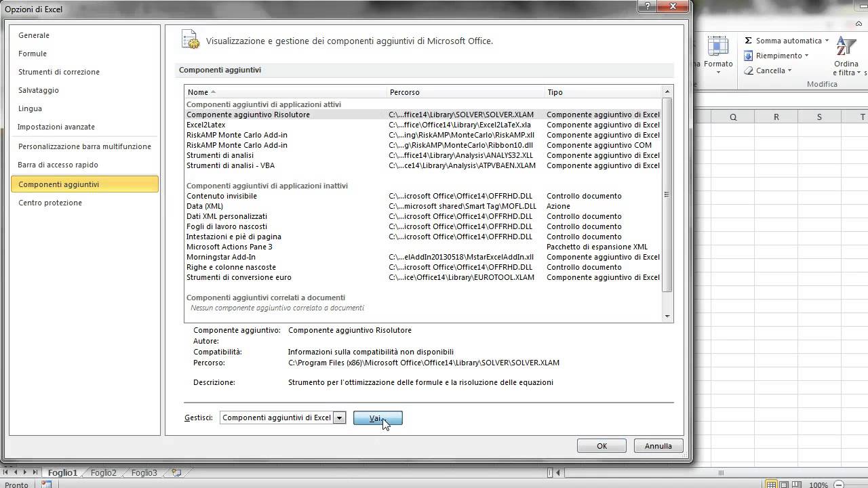Switch to the Foglio3 sheet tab
The width and height of the screenshot is (868, 488).
[144, 473]
